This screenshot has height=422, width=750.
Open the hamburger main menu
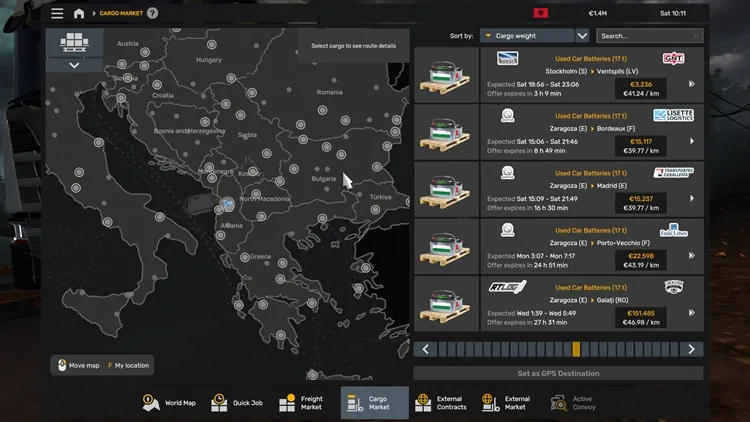pyautogui.click(x=57, y=13)
